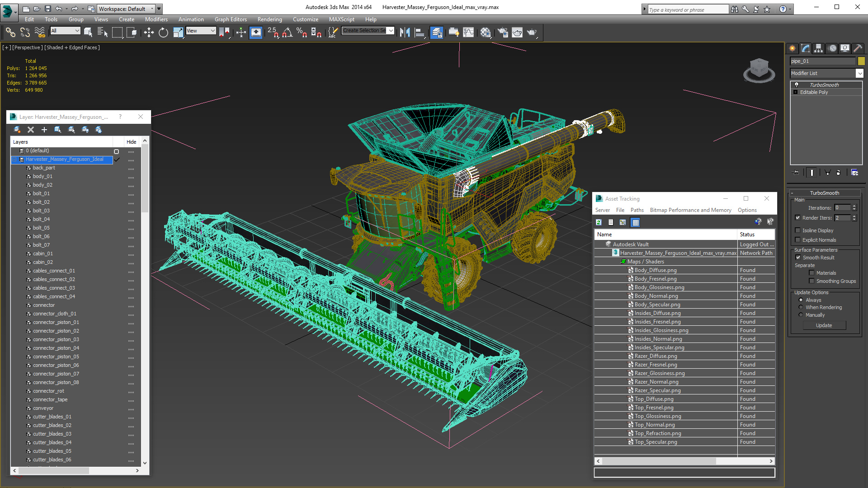This screenshot has width=868, height=488.
Task: Click the TurboSmooth Update button
Action: 824,325
